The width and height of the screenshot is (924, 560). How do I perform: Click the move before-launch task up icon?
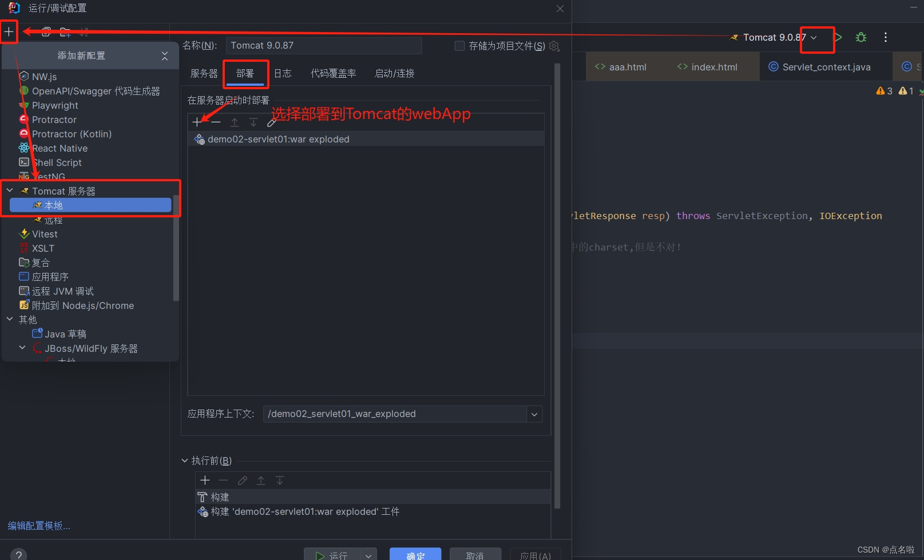coord(261,480)
